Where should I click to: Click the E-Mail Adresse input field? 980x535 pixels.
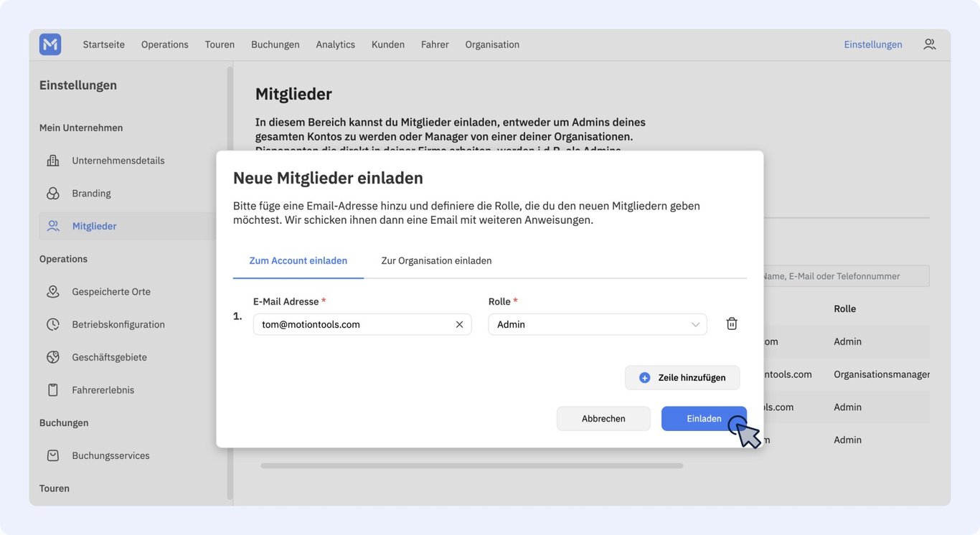coord(362,324)
